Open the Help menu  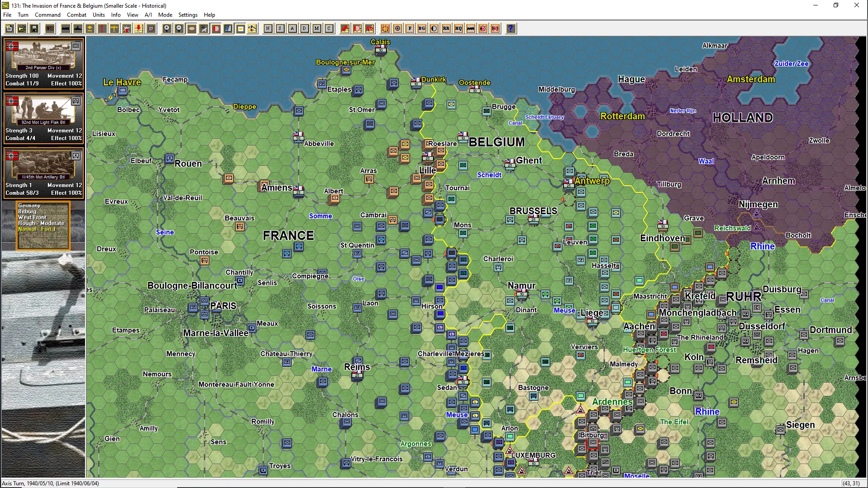pos(209,15)
